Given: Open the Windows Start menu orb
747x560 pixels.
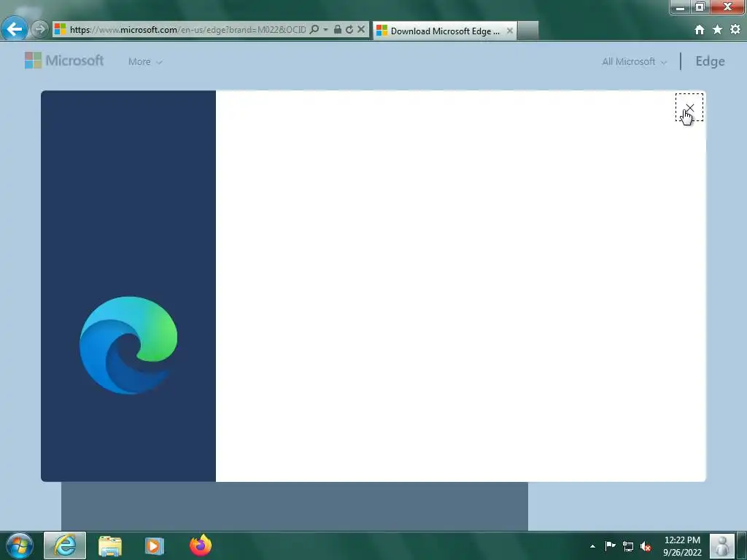Looking at the screenshot, I should pyautogui.click(x=20, y=545).
